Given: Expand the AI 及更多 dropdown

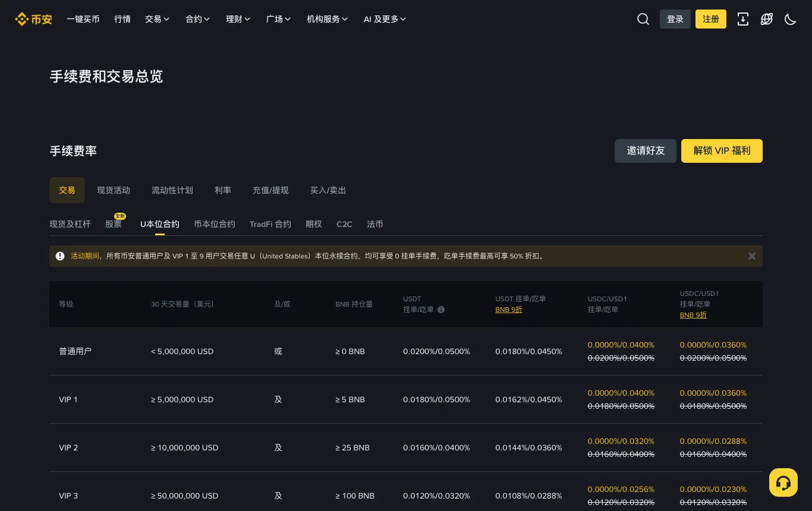Looking at the screenshot, I should click(x=385, y=19).
